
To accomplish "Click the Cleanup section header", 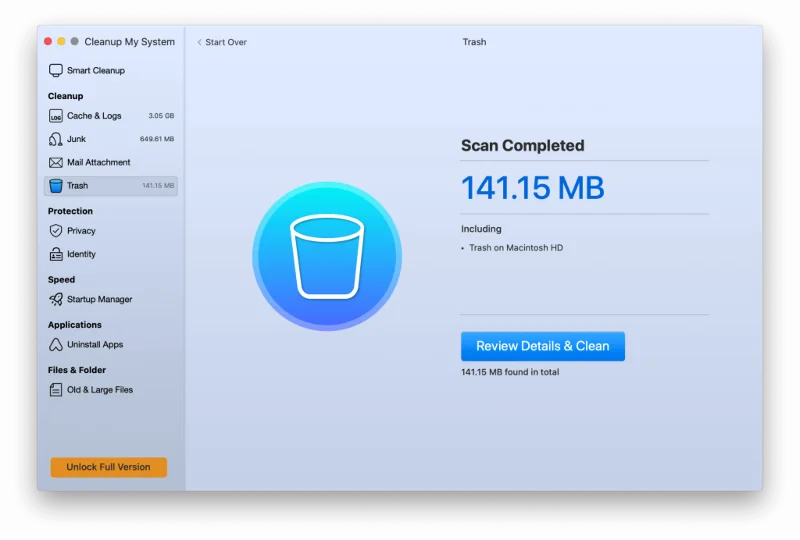I will pyautogui.click(x=65, y=96).
